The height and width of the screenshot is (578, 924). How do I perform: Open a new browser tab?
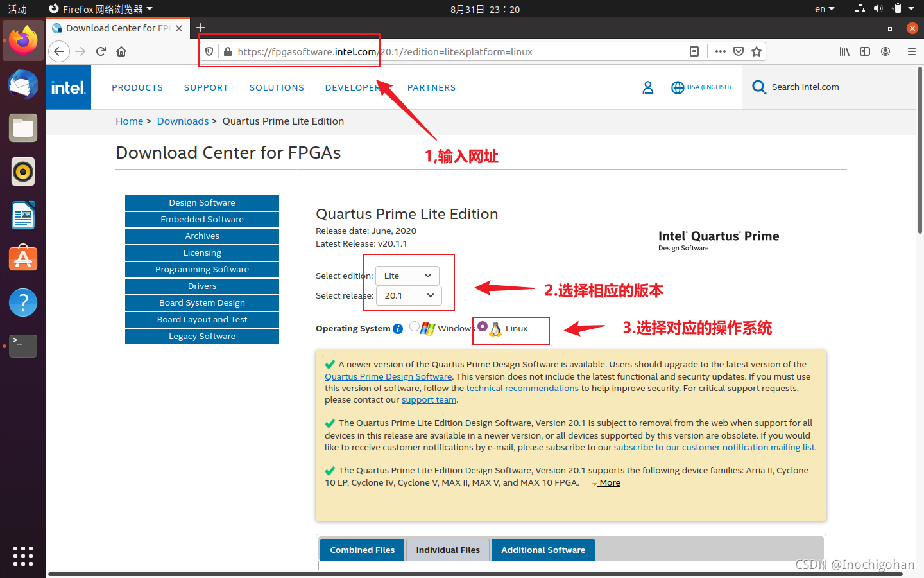[201, 28]
